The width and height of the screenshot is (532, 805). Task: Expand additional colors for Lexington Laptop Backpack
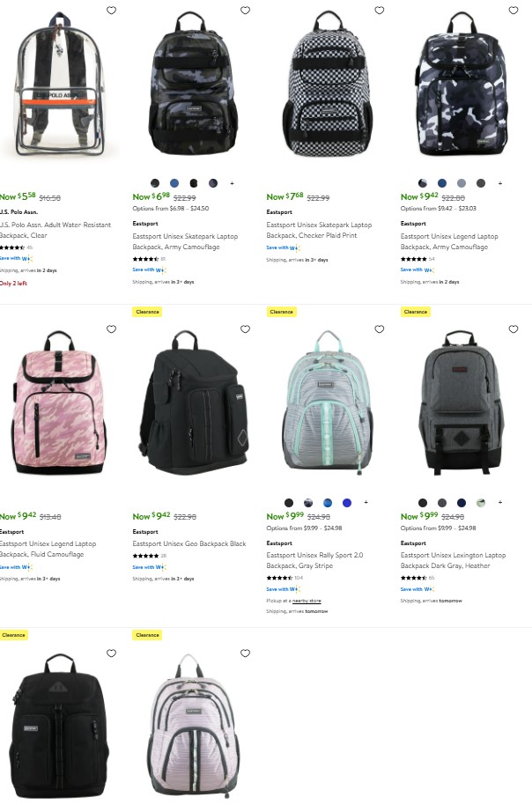click(500, 503)
